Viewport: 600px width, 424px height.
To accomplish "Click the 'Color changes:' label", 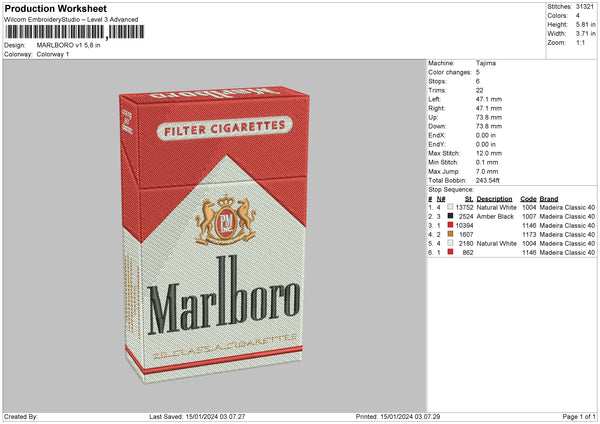I will (450, 72).
